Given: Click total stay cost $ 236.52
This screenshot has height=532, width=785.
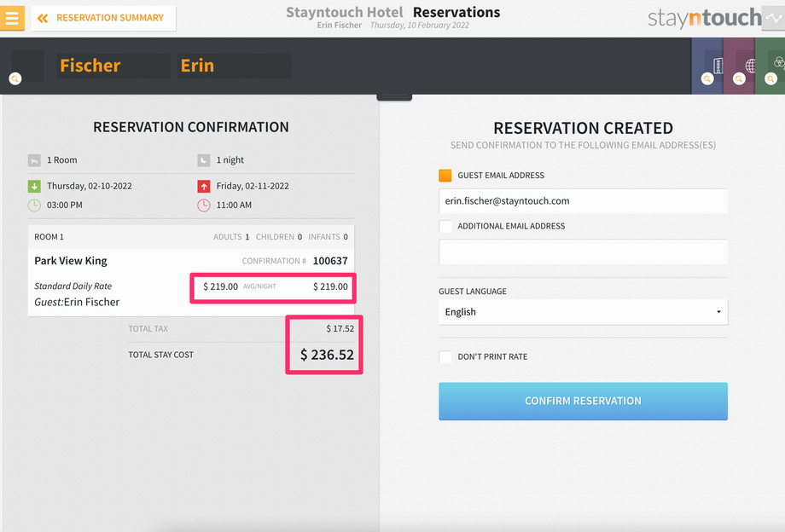Looking at the screenshot, I should tap(327, 355).
